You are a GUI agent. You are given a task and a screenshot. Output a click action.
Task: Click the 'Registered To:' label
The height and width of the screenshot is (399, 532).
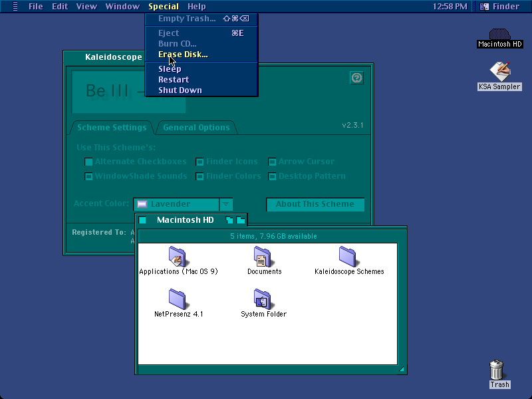point(99,232)
